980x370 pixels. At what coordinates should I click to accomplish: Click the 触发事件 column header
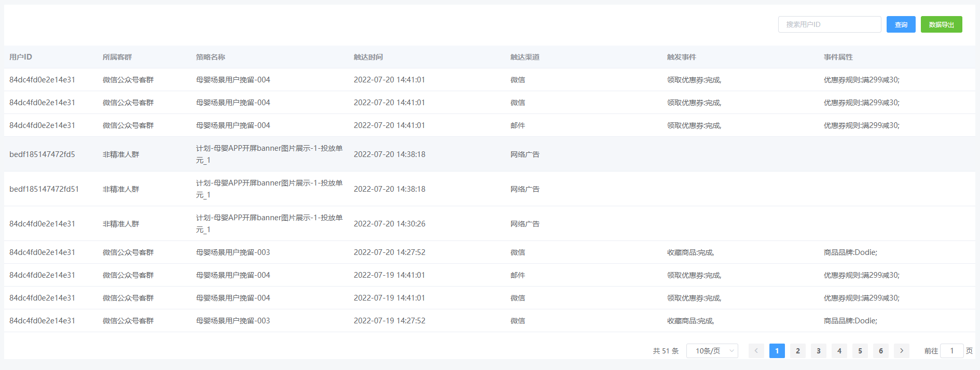pos(682,57)
